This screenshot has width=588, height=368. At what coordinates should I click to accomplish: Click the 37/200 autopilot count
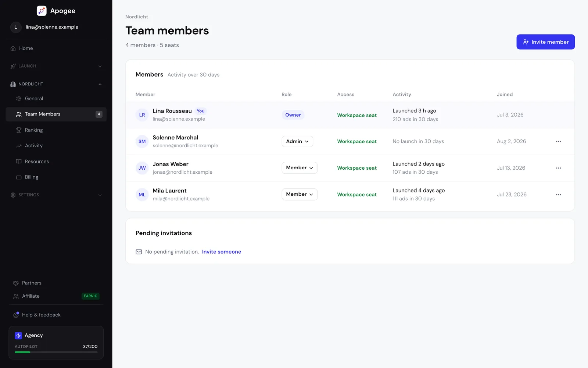click(90, 347)
